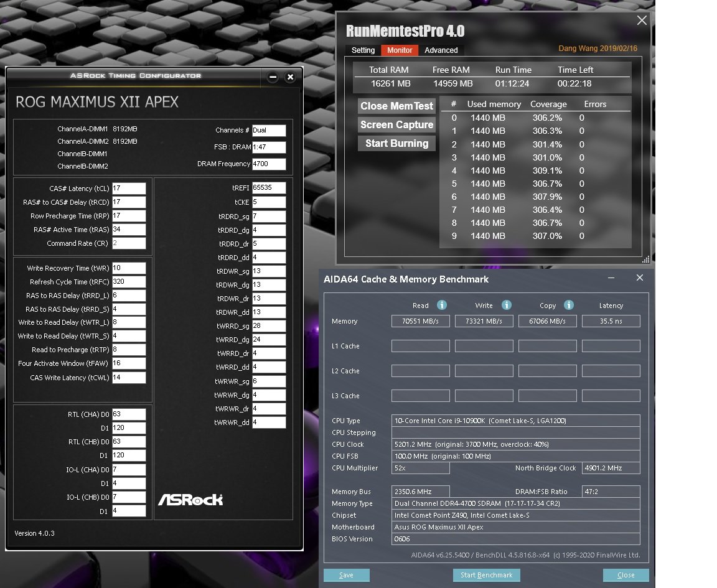The height and width of the screenshot is (588, 717).
Task: Click the empty L1 Cache Read field
Action: click(x=421, y=346)
